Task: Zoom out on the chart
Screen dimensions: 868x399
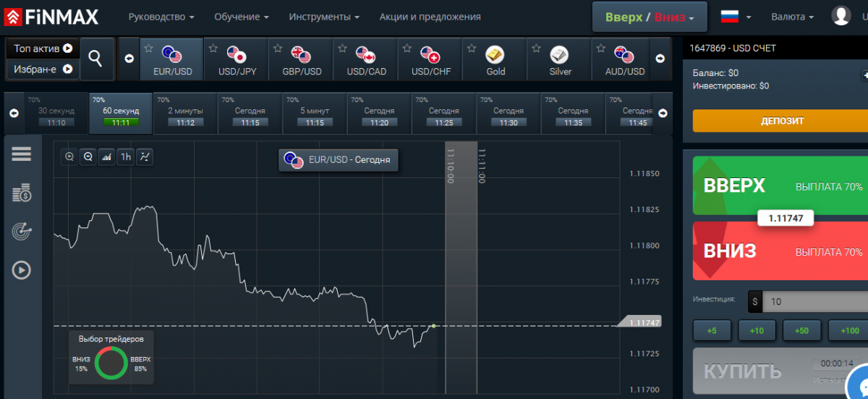Action: pyautogui.click(x=88, y=156)
